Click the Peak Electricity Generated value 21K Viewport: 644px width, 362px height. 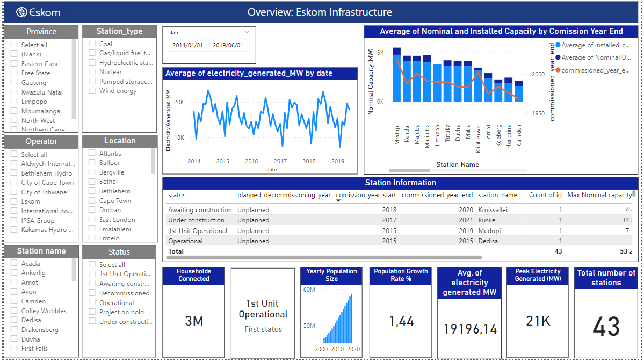538,321
